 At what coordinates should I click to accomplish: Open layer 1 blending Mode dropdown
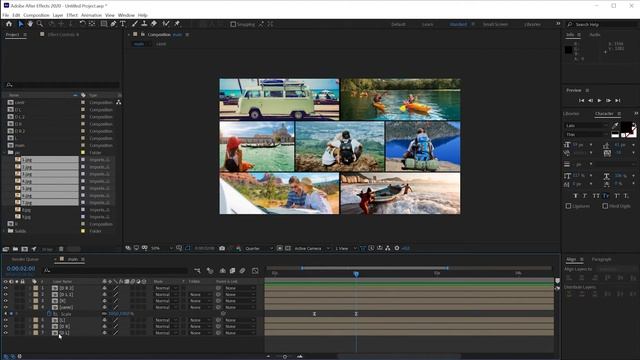(166, 288)
